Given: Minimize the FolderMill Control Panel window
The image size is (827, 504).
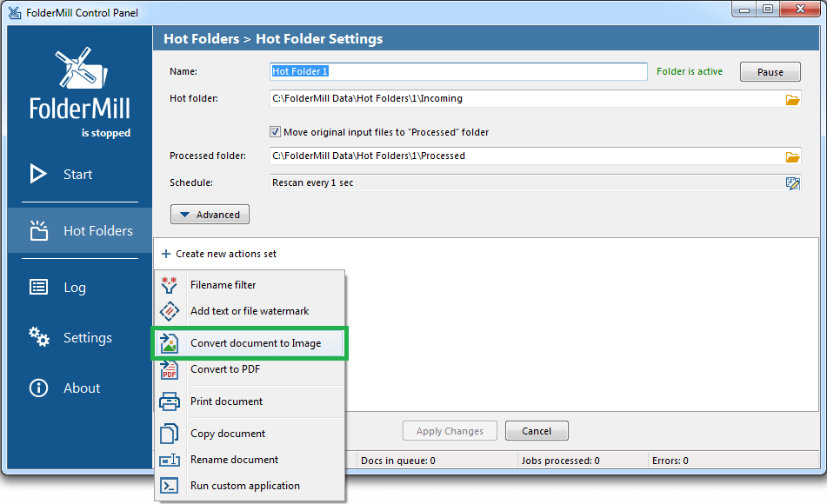Looking at the screenshot, I should 744,10.
